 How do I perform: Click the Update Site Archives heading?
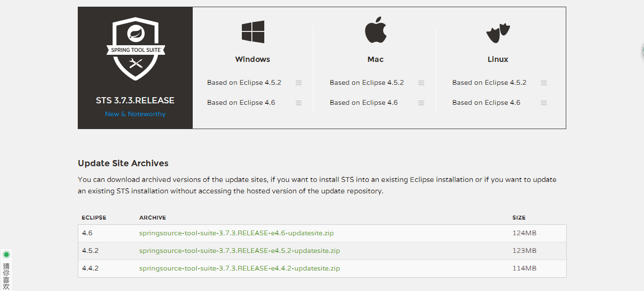coord(123,163)
